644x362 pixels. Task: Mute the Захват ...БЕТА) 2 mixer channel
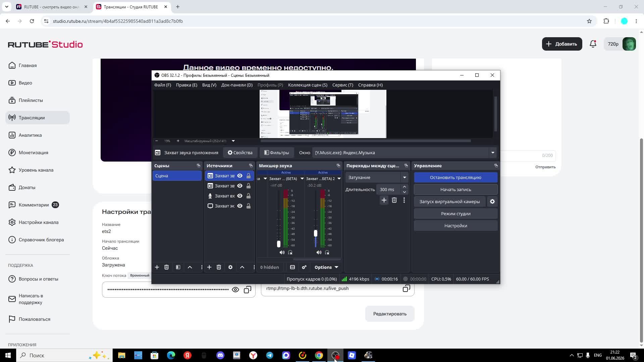319,252
